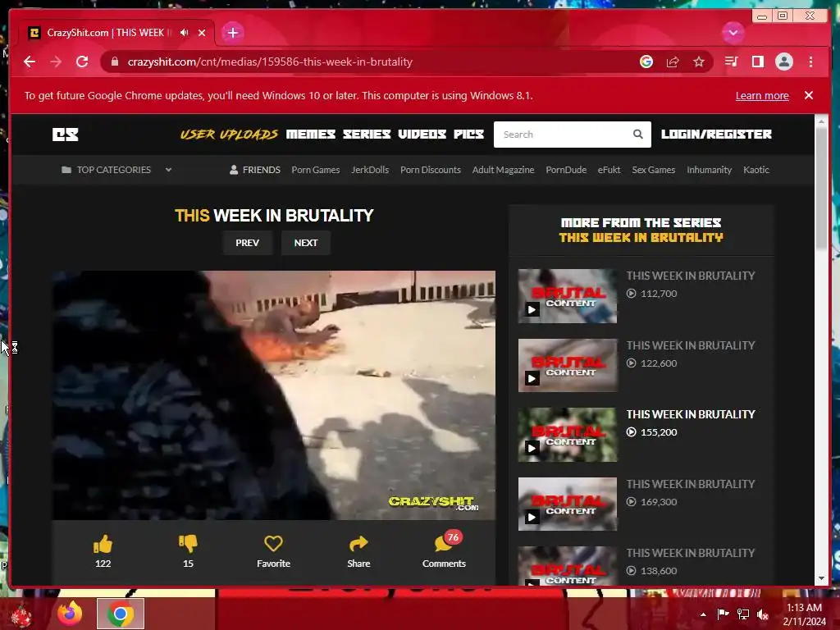This screenshot has width=840, height=630.
Task: Open the Kaotic link
Action: pos(756,170)
